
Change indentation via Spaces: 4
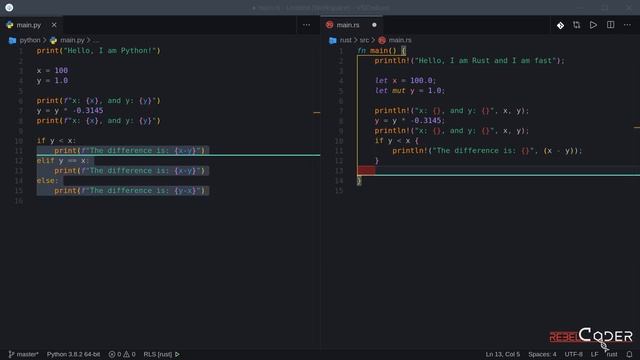[542, 354]
